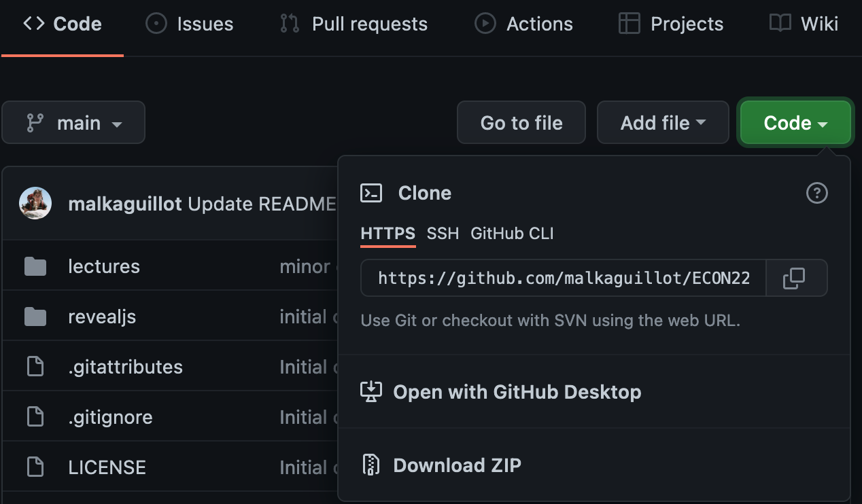Copy the HTTPS clone URL to clipboard

pyautogui.click(x=794, y=278)
